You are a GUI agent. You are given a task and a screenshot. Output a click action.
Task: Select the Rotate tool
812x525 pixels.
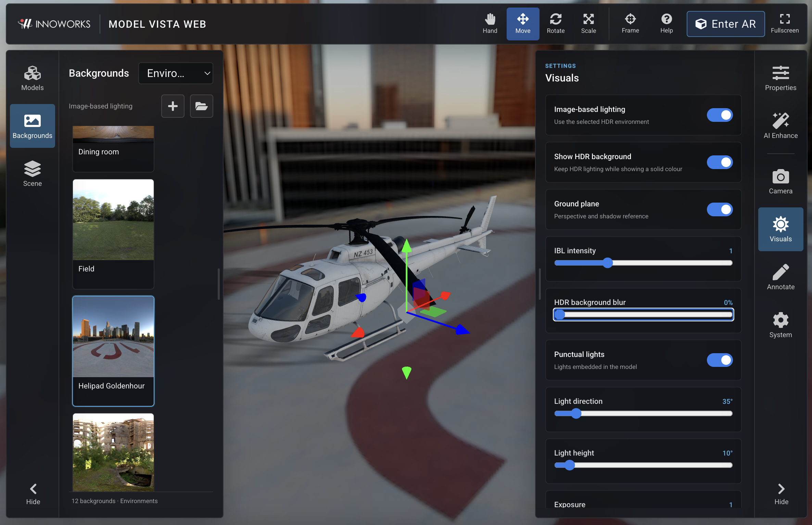[556, 24]
